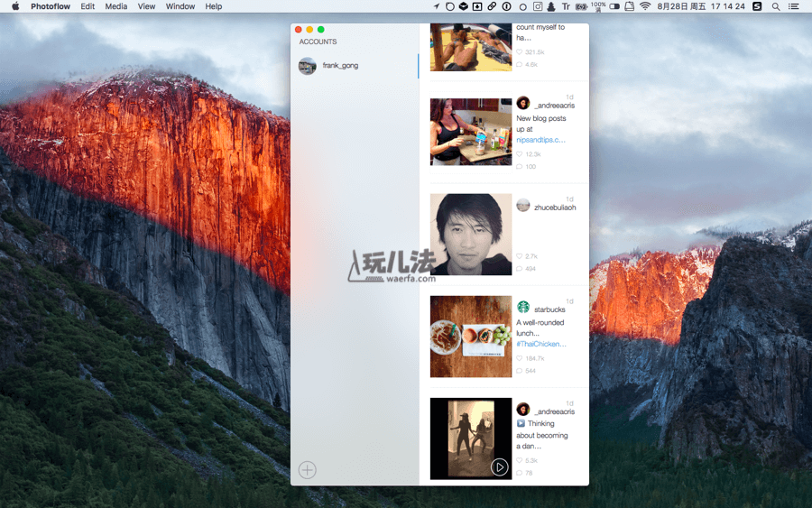Open Spotlight search in menu bar
812x508 pixels.
776,6
